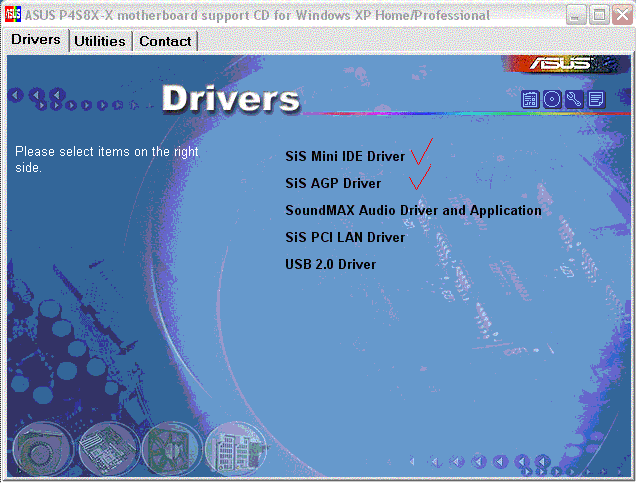Install the SiS PCI LAN Driver

click(x=345, y=237)
